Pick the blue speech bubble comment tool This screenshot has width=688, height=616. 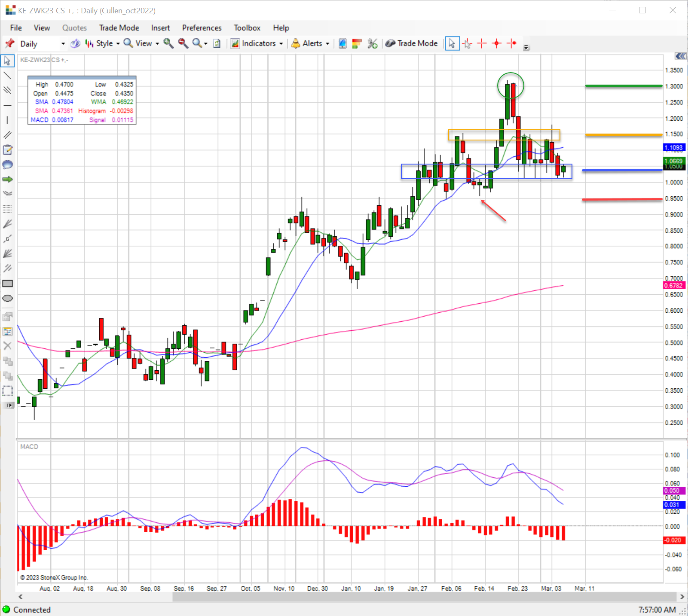coord(7,165)
